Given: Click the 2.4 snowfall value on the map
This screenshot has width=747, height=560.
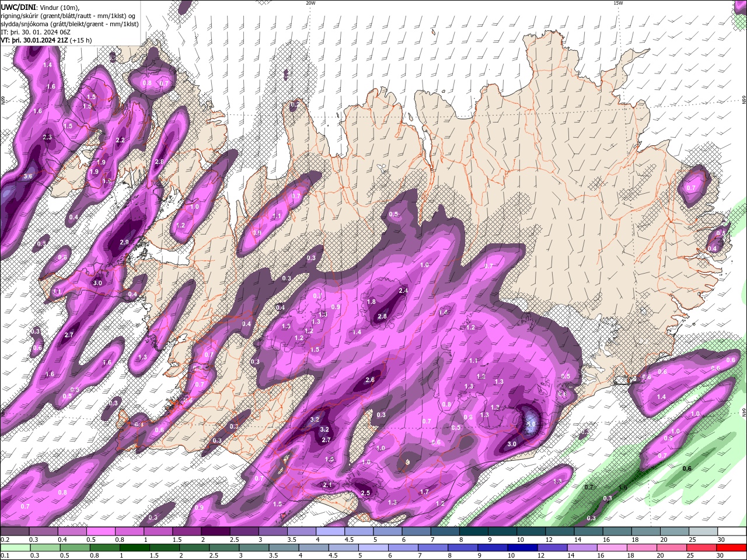Looking at the screenshot, I should coord(403,290).
